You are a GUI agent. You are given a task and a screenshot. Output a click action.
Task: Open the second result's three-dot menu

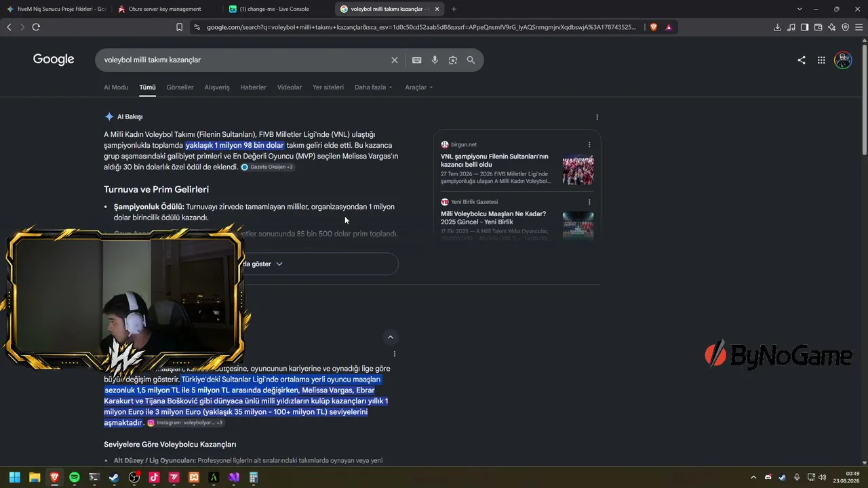394,354
